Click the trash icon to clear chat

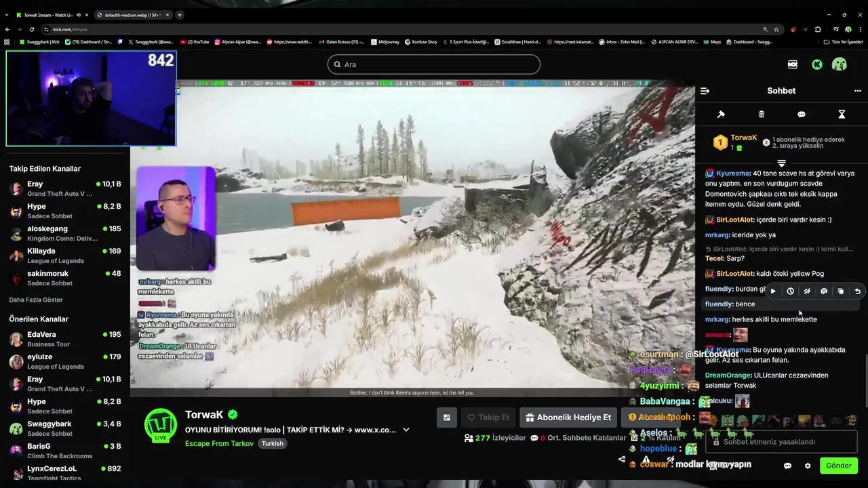point(762,115)
